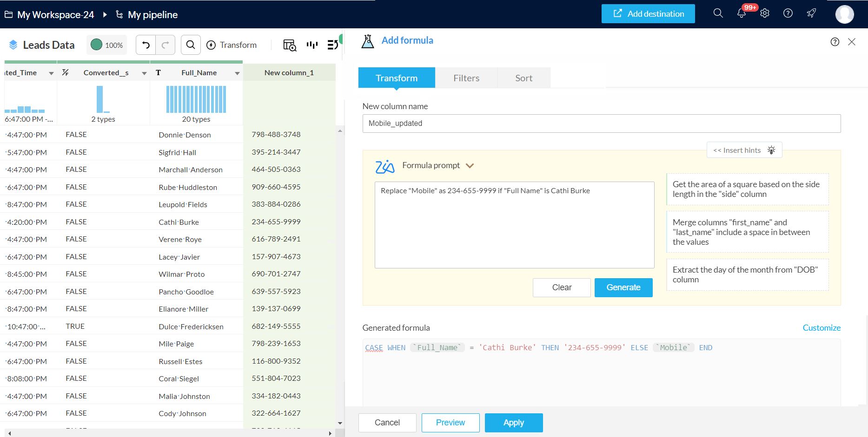Insert the square area hint

747,189
